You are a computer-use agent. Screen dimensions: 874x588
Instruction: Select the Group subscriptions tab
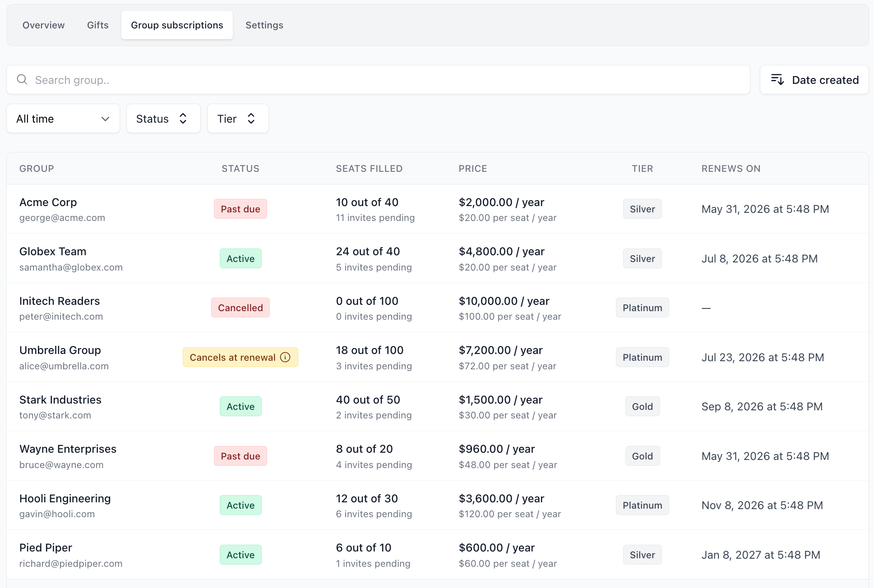(x=177, y=25)
